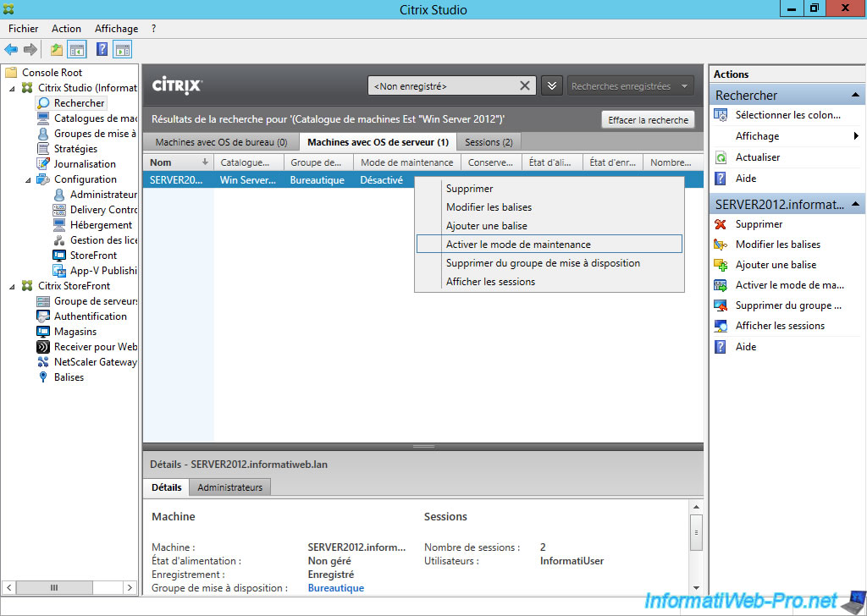867x616 pixels.
Task: Switch to the Administrateurs details tab
Action: 230,487
